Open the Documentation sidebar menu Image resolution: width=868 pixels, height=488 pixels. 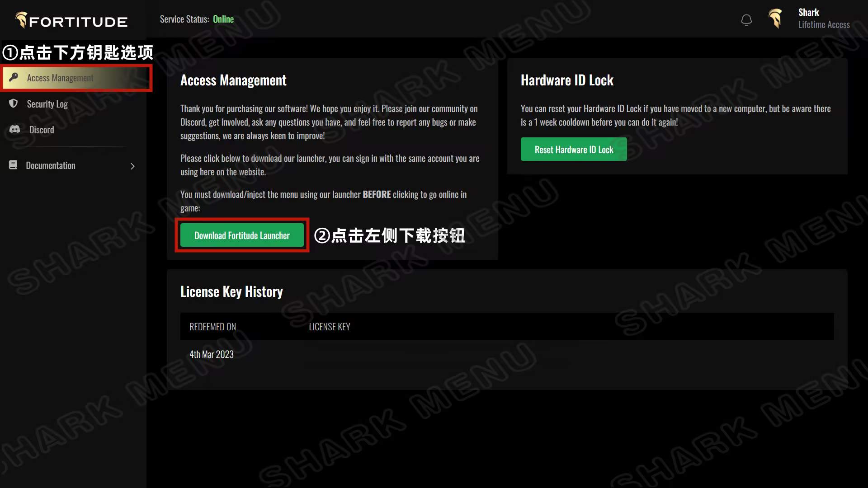click(x=51, y=165)
